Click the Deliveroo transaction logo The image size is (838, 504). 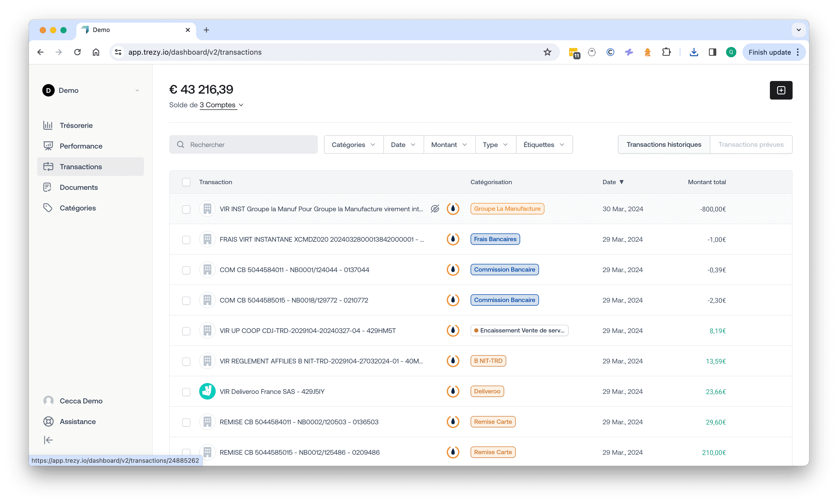tap(207, 392)
